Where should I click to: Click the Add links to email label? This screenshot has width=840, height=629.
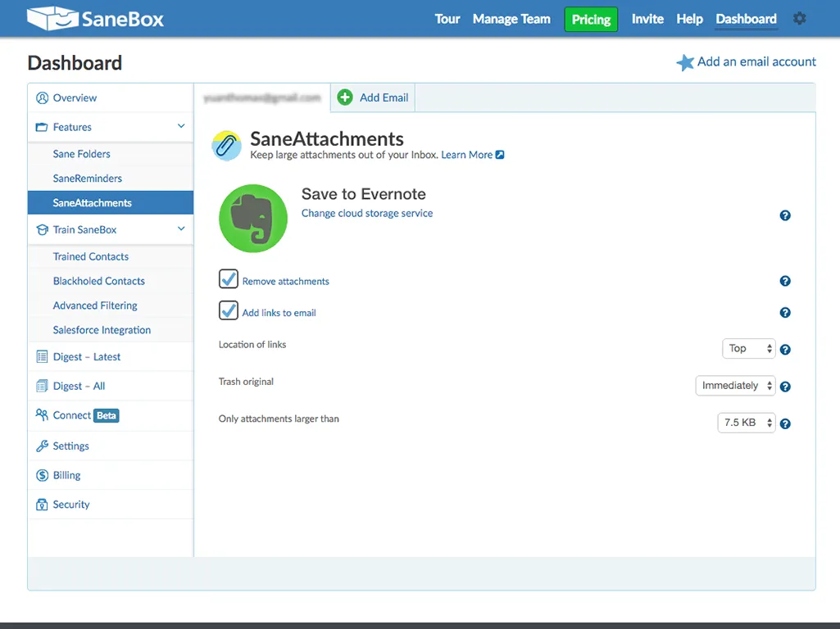[x=279, y=313]
